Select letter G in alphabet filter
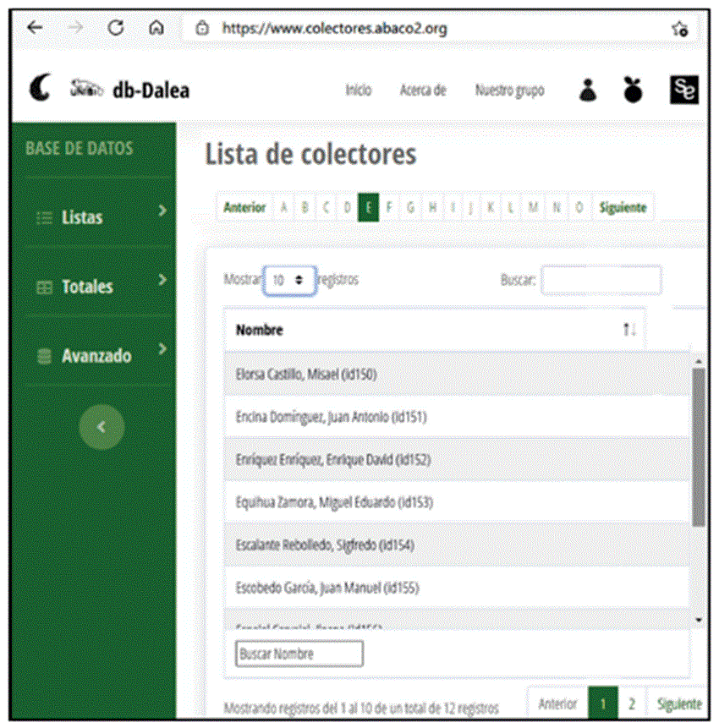 click(410, 207)
